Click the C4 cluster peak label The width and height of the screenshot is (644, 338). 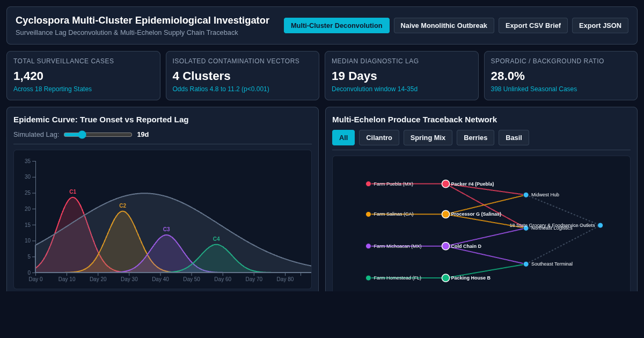[x=216, y=239]
